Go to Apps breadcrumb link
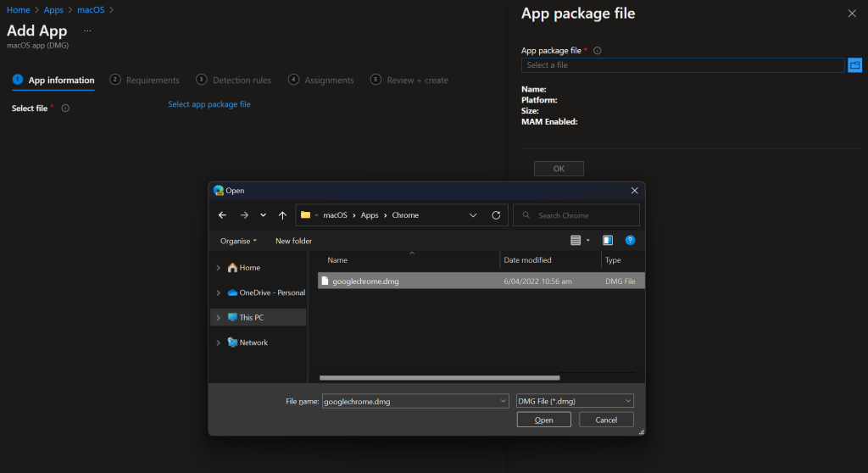The height and width of the screenshot is (473, 868). click(53, 10)
